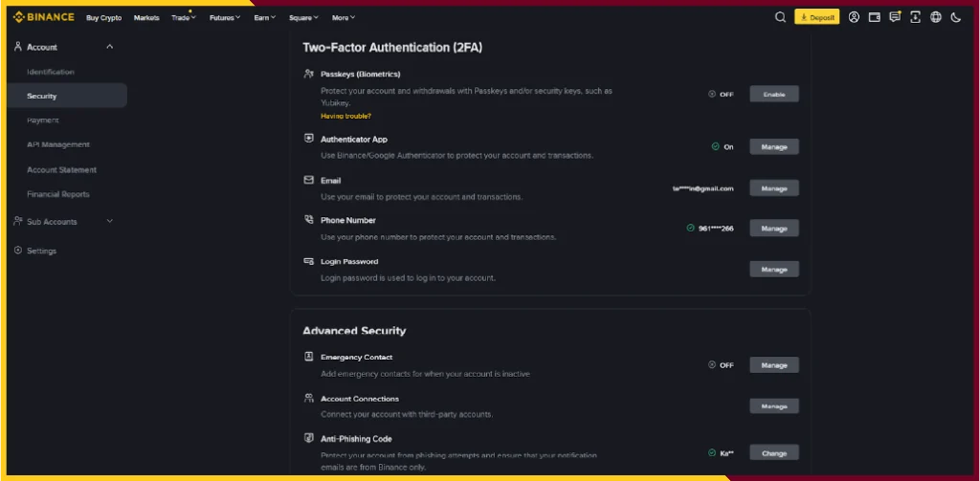Click the OFF status icon for Passkeys
The width and height of the screenshot is (980, 481).
(711, 95)
